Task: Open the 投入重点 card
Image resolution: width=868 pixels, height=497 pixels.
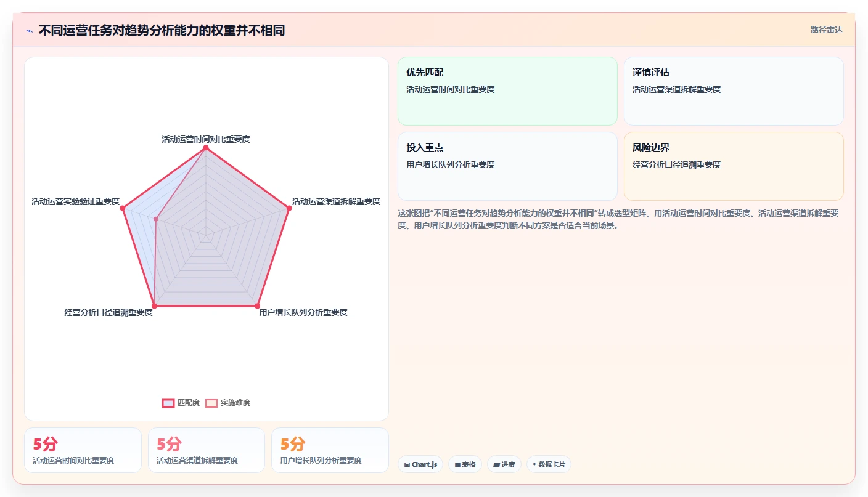Action: (x=507, y=166)
